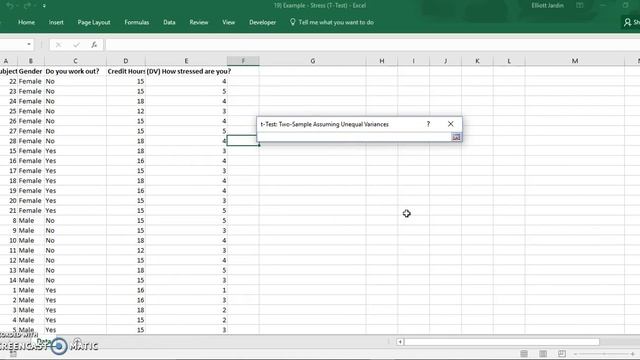Select column G header
This screenshot has width=640, height=360.
pyautogui.click(x=313, y=61)
